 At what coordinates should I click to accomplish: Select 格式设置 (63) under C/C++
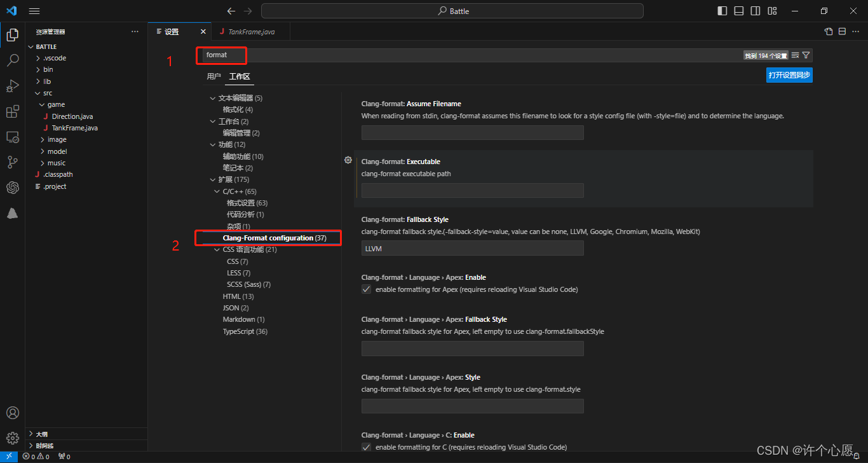point(247,203)
